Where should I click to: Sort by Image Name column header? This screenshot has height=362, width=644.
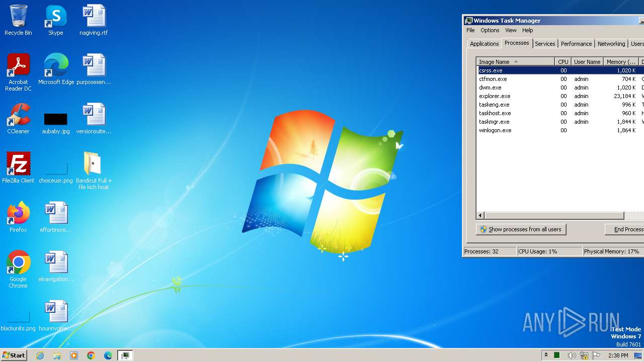pos(516,62)
